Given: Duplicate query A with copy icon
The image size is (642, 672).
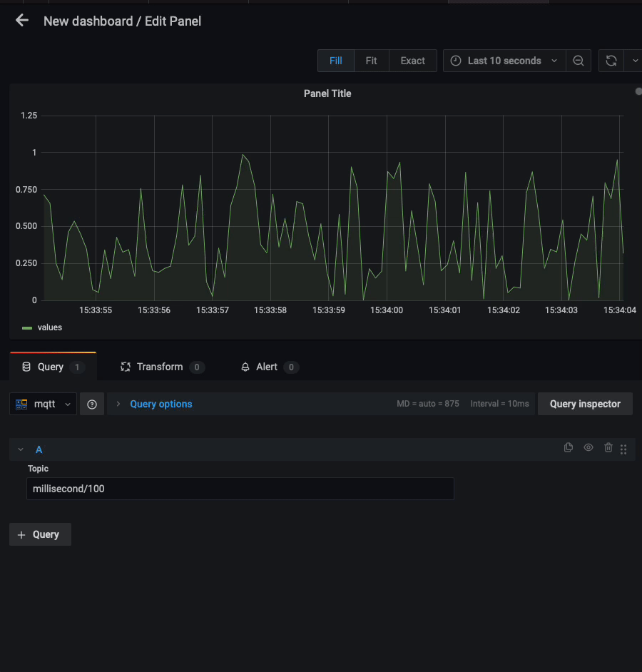Looking at the screenshot, I should (x=569, y=448).
